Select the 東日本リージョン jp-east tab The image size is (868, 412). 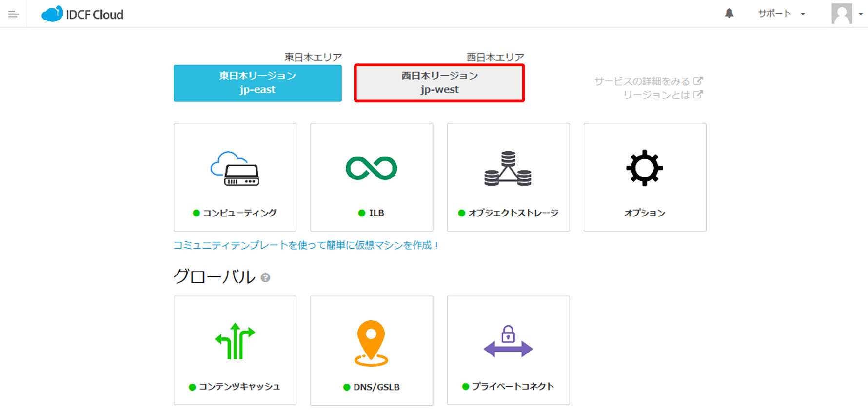click(257, 83)
